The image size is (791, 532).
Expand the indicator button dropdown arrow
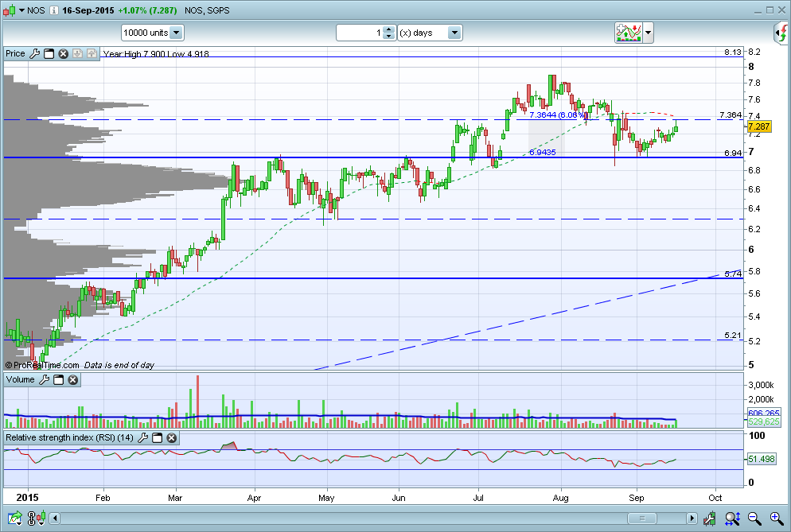pyautogui.click(x=649, y=33)
